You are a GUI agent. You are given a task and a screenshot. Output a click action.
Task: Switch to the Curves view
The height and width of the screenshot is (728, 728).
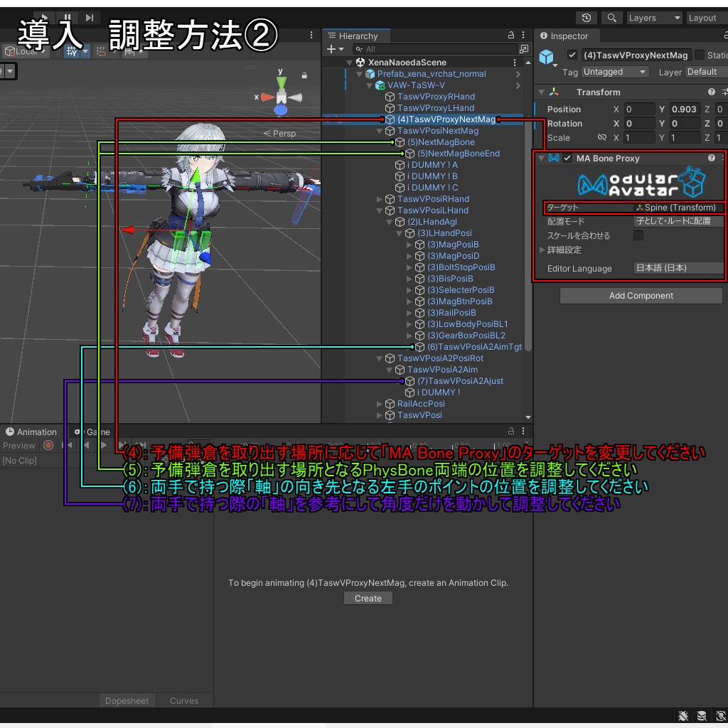point(184,700)
